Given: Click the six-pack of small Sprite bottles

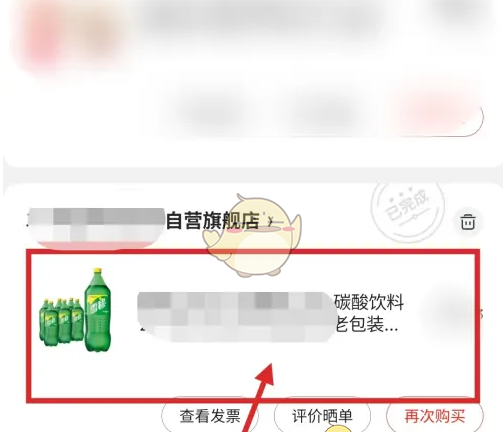Looking at the screenshot, I should (x=61, y=321).
